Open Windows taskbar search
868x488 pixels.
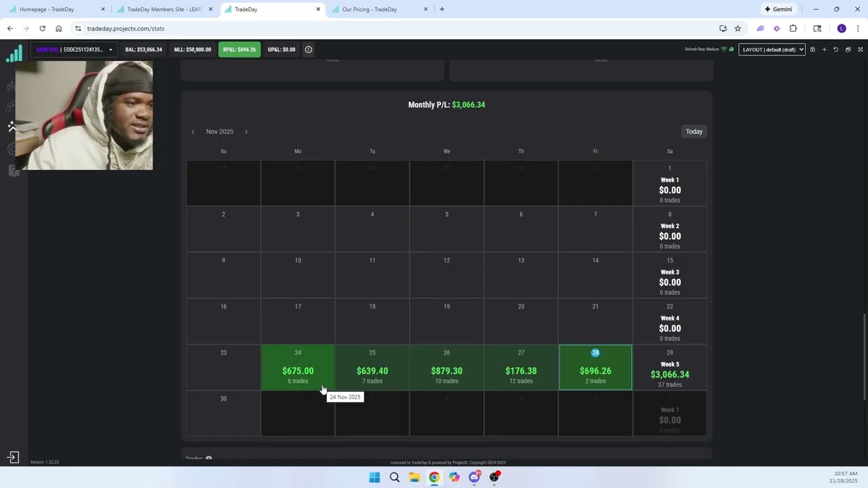[395, 477]
